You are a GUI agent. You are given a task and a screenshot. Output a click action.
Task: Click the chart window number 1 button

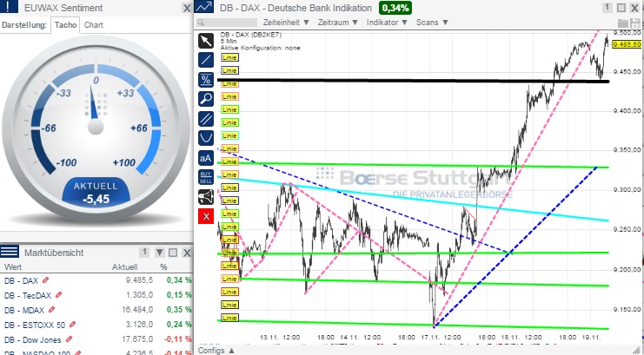click(607, 8)
